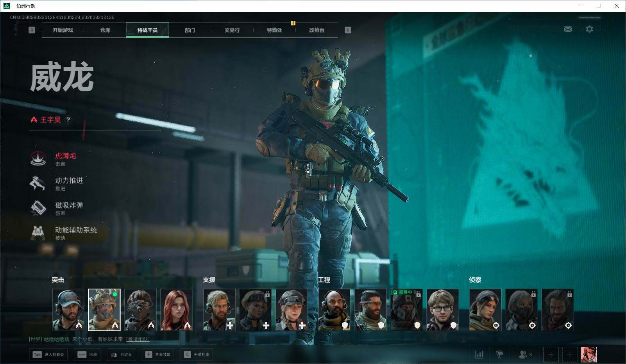This screenshot has height=364, width=626.
Task: Click the Q key previous-tab icon
Action: pos(32,30)
